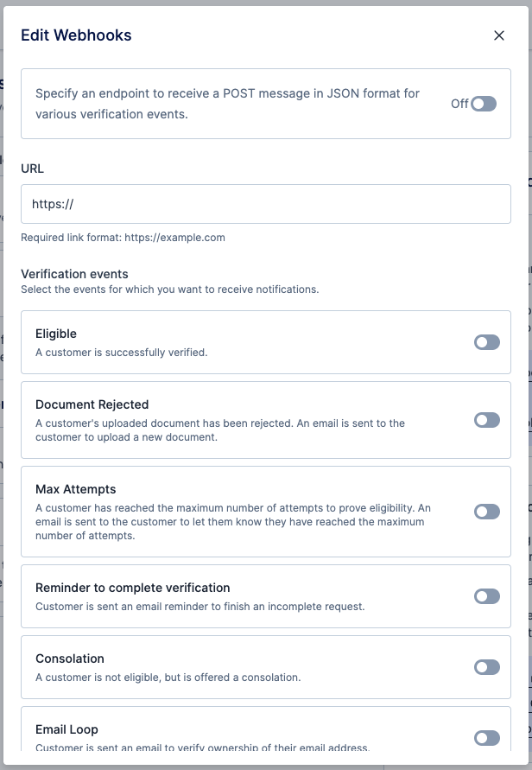Enable Document Rejected notifications
This screenshot has width=532, height=770.
pyautogui.click(x=484, y=421)
